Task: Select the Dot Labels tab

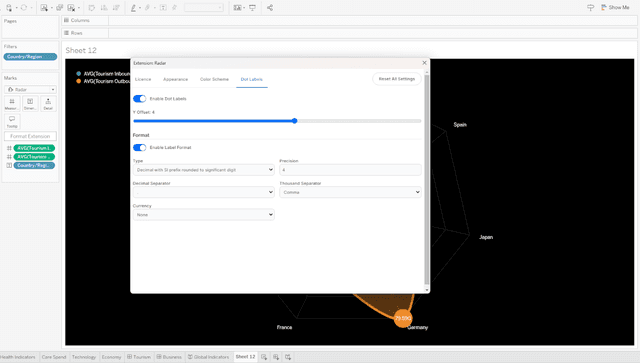Action: click(251, 79)
